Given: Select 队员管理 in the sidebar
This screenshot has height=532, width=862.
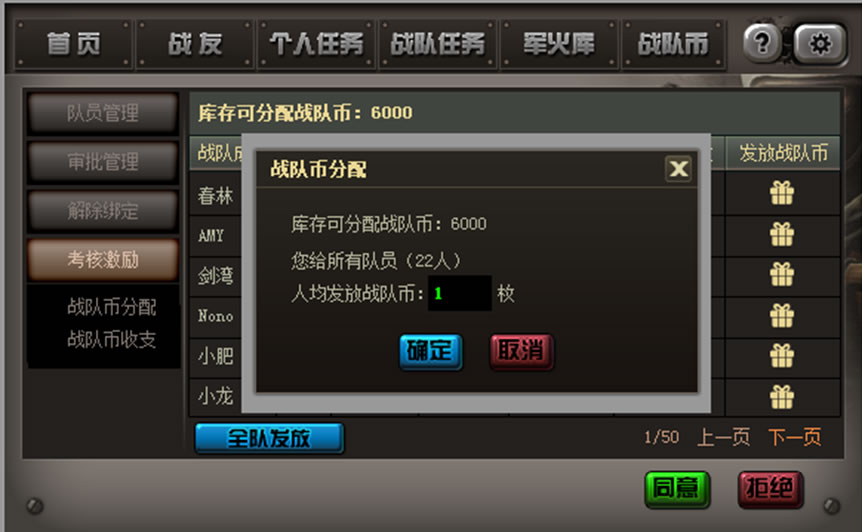Looking at the screenshot, I should [x=103, y=113].
